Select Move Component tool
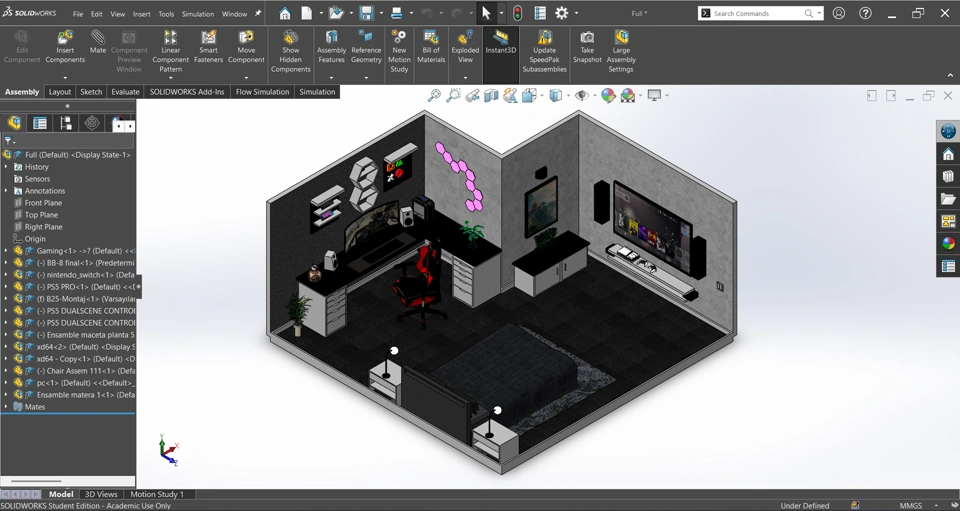Image resolution: width=960 pixels, height=511 pixels. (x=246, y=47)
